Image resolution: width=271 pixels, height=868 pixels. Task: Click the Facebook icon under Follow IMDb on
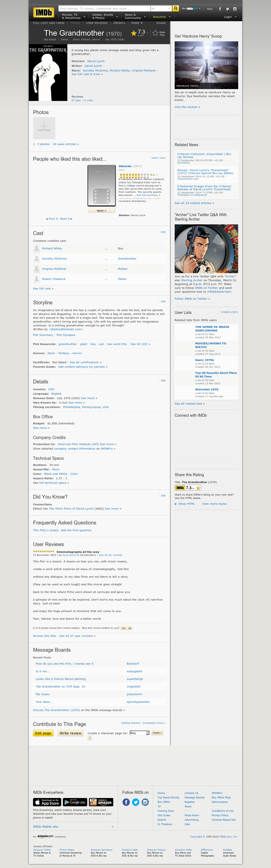pyautogui.click(x=126, y=802)
